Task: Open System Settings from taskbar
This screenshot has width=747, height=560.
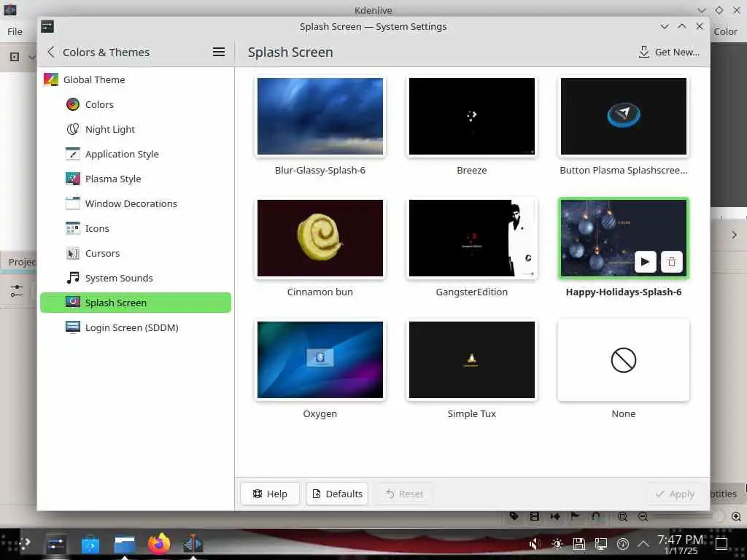Action: (x=55, y=543)
